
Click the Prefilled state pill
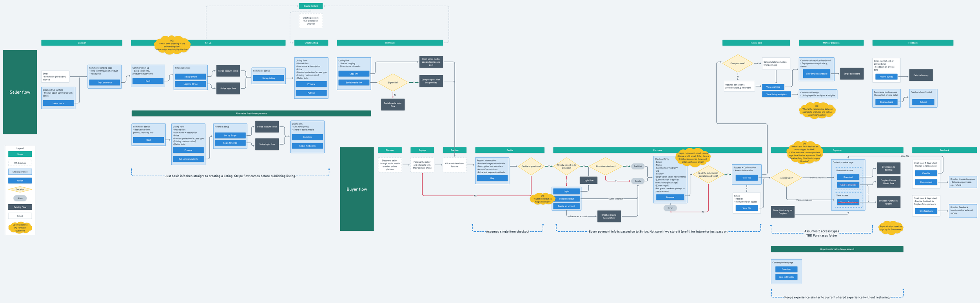[x=638, y=167]
